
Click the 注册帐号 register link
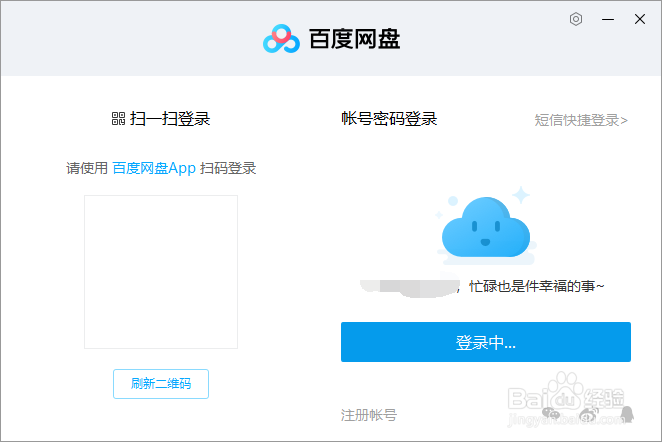coord(369,415)
